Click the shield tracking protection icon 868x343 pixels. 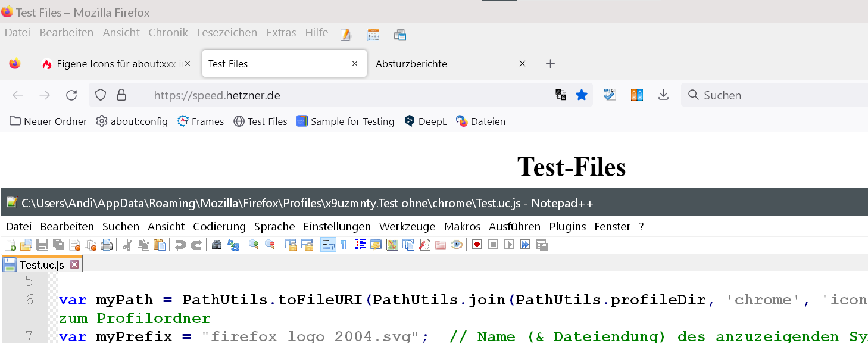pyautogui.click(x=101, y=95)
